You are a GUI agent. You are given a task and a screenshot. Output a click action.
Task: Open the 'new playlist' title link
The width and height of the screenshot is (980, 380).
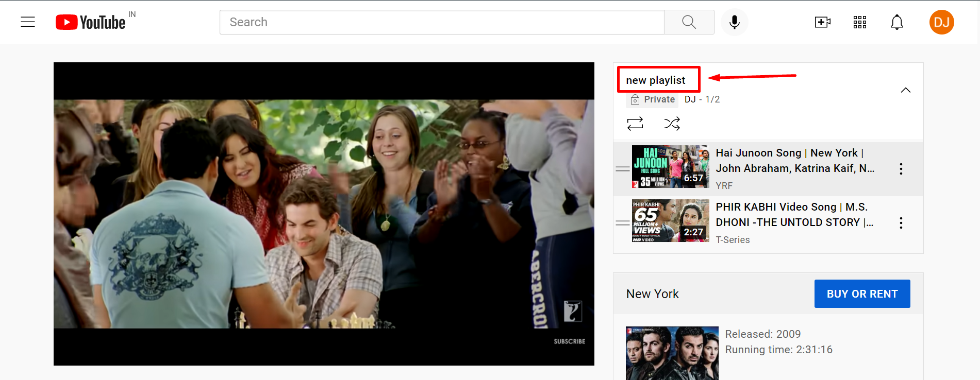tap(656, 80)
